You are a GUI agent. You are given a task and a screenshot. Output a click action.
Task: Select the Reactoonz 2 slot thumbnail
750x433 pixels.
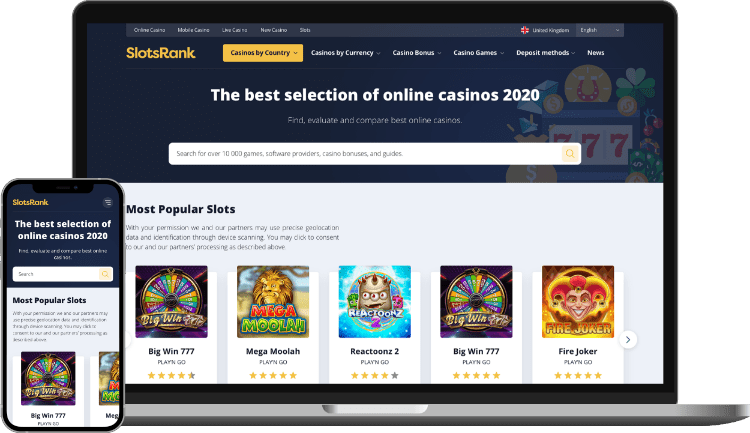tap(375, 302)
